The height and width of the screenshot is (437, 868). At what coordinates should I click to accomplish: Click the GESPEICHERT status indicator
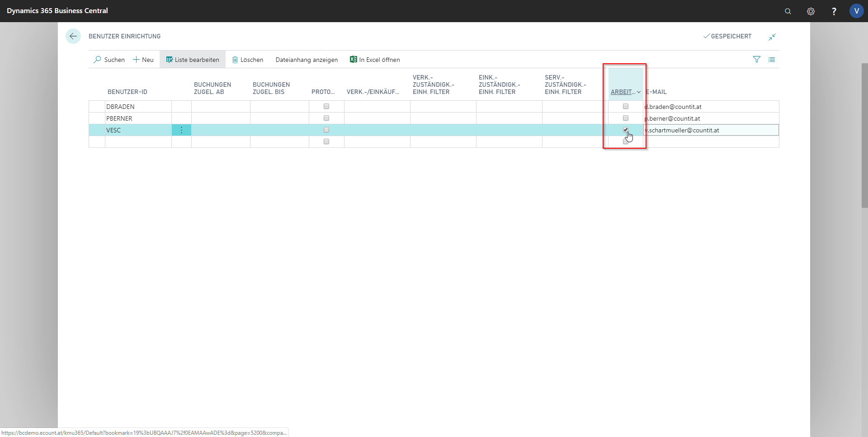(x=727, y=36)
